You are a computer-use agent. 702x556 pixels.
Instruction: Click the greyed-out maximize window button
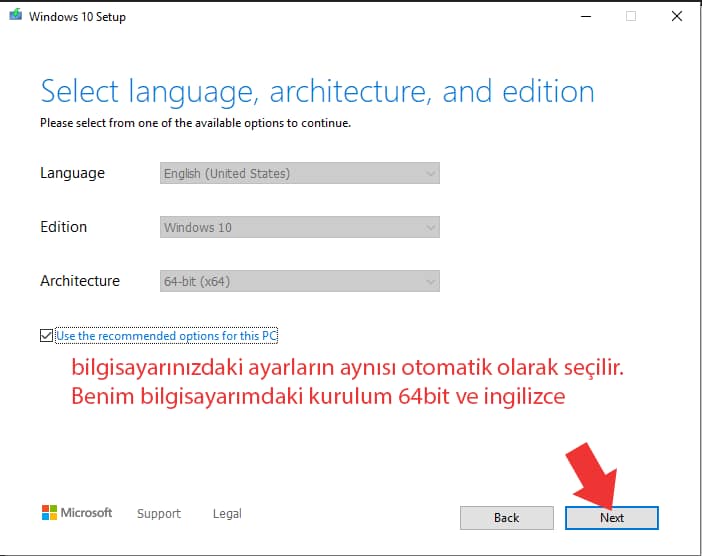[x=630, y=17]
